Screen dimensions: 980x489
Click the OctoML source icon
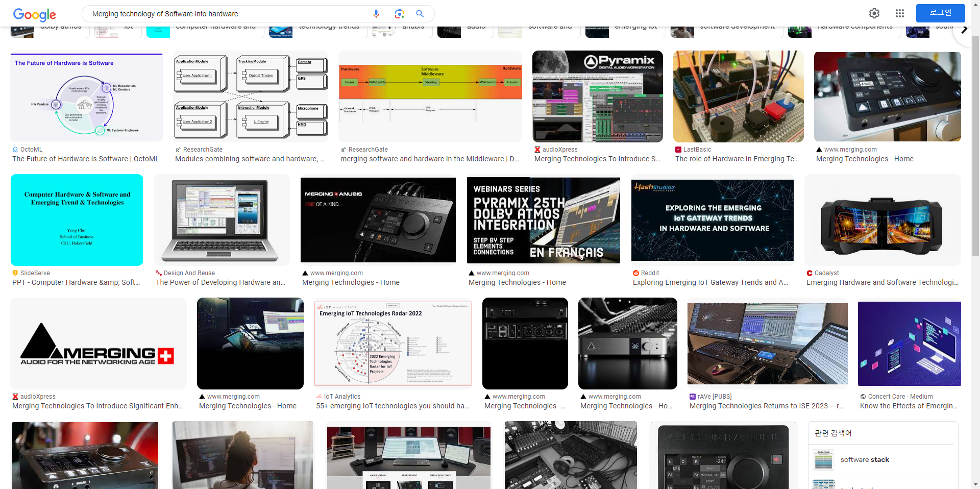[15, 150]
